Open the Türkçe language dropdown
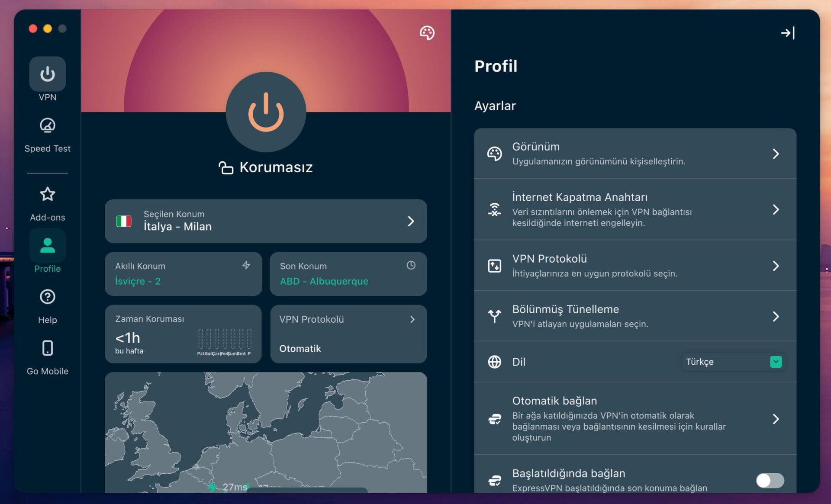 coord(733,362)
